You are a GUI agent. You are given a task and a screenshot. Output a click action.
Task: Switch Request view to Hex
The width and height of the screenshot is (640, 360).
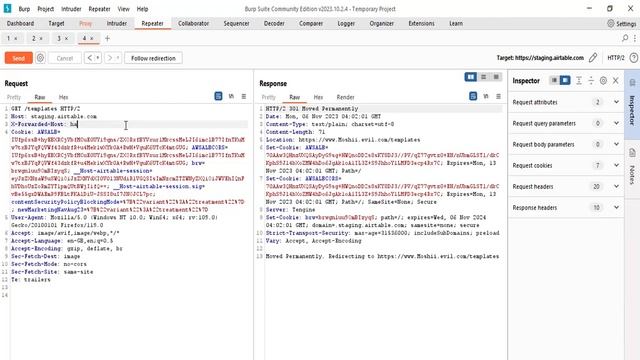(x=63, y=97)
